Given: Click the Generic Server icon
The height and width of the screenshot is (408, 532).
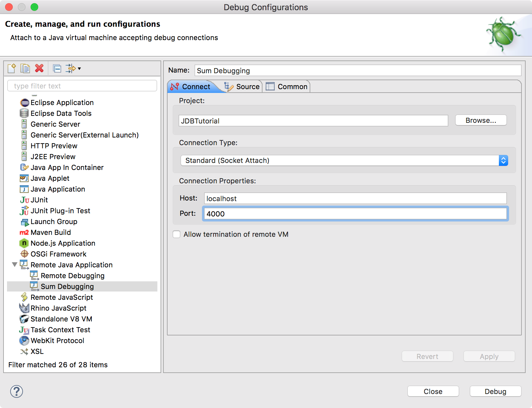Looking at the screenshot, I should click(24, 124).
